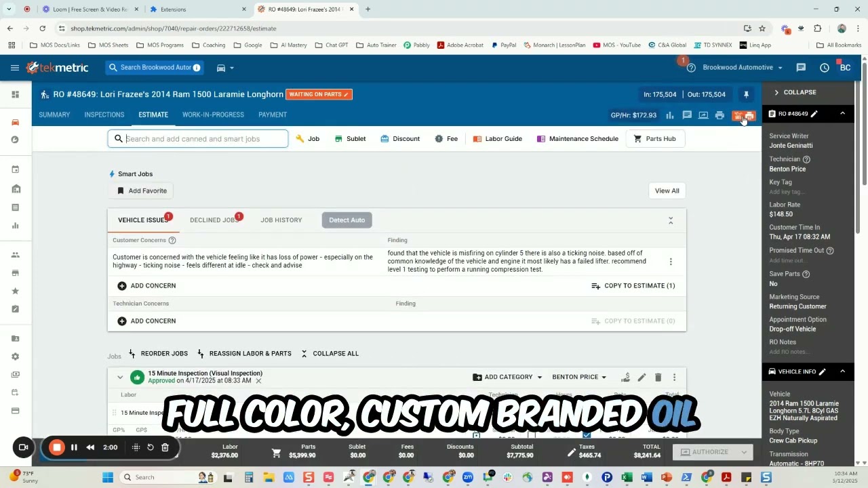Screen dimensions: 868x488
Task: Collapse the vehicle issues panel
Action: [671, 221]
